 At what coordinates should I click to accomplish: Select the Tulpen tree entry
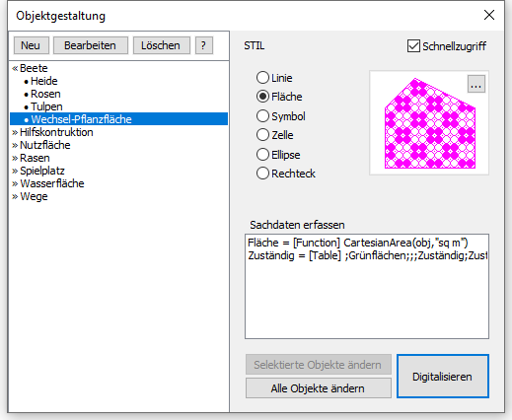pyautogui.click(x=46, y=106)
